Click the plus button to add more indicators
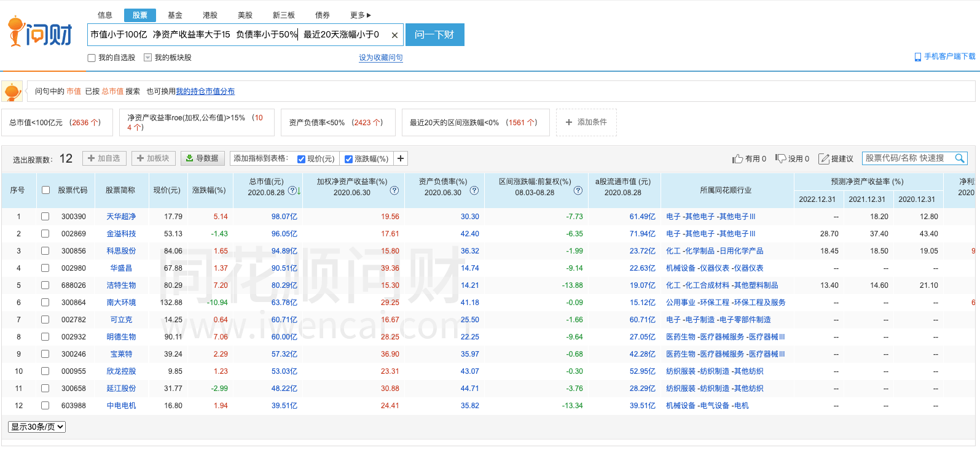The height and width of the screenshot is (453, 980). pos(401,158)
